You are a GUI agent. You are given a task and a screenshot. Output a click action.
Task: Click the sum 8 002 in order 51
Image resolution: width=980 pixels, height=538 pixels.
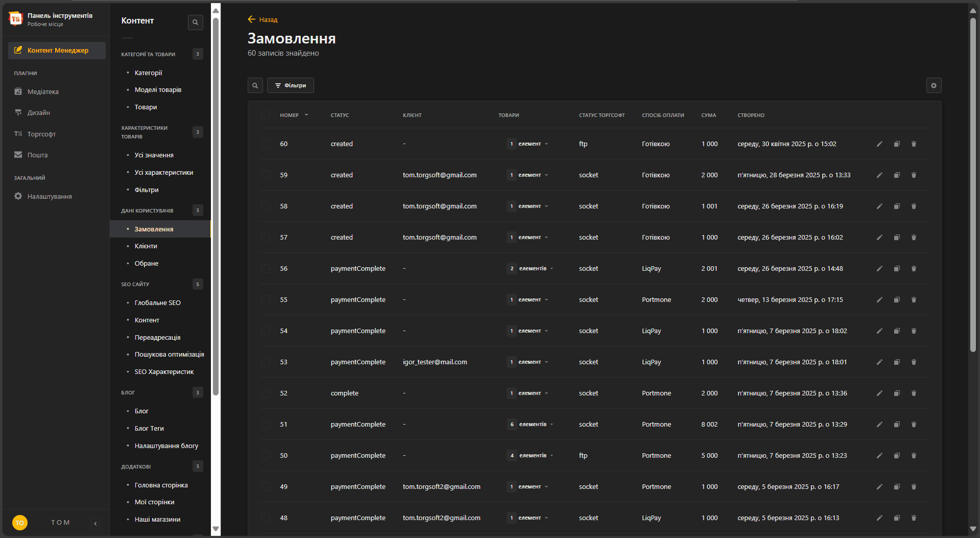[x=709, y=425]
